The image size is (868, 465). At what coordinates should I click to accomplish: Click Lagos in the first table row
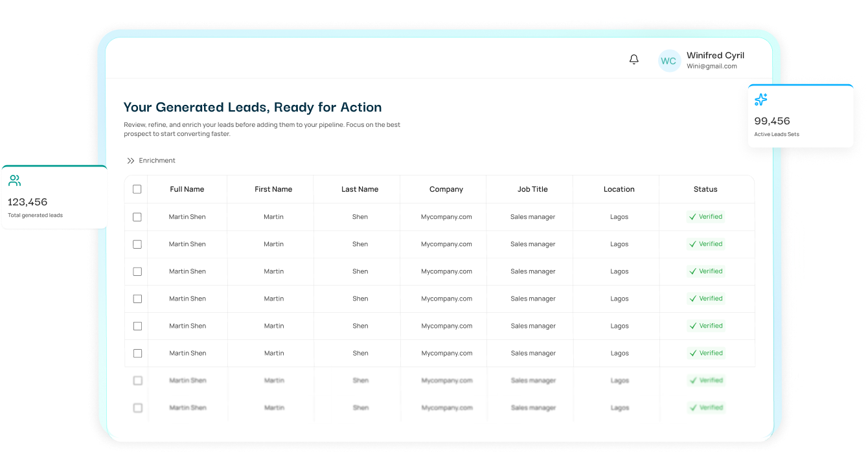[x=619, y=217]
